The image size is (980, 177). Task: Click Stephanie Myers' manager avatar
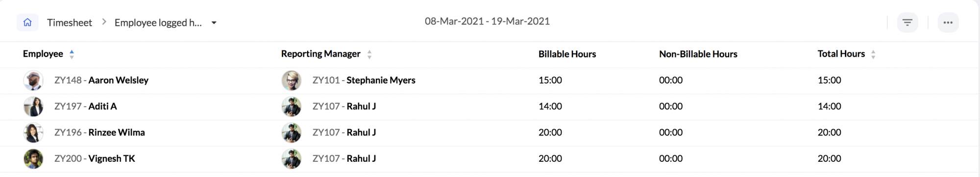[x=292, y=81]
